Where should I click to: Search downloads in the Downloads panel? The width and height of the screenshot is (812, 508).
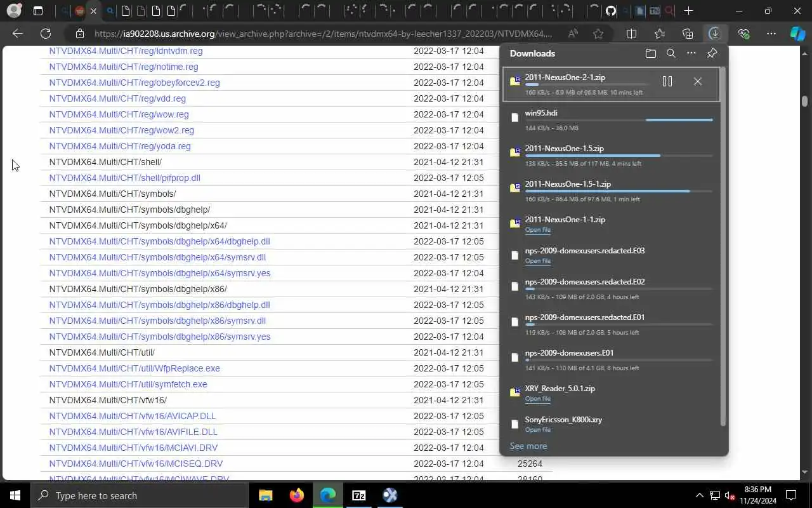tap(671, 53)
